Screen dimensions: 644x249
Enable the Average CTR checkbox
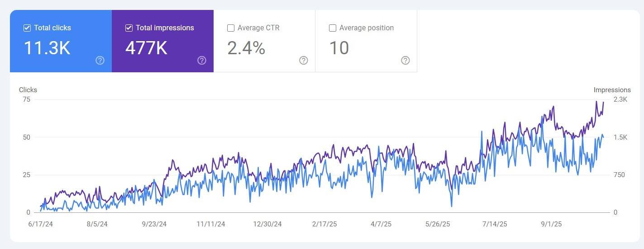[231, 28]
